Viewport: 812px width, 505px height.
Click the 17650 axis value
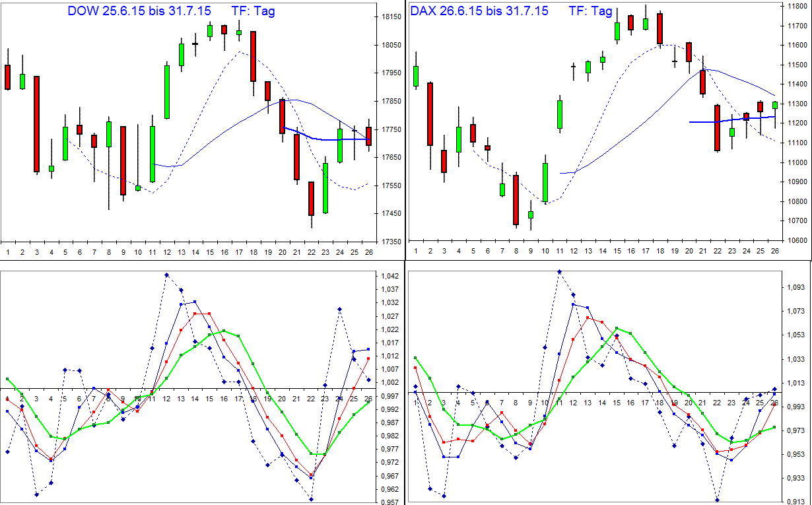(x=393, y=157)
